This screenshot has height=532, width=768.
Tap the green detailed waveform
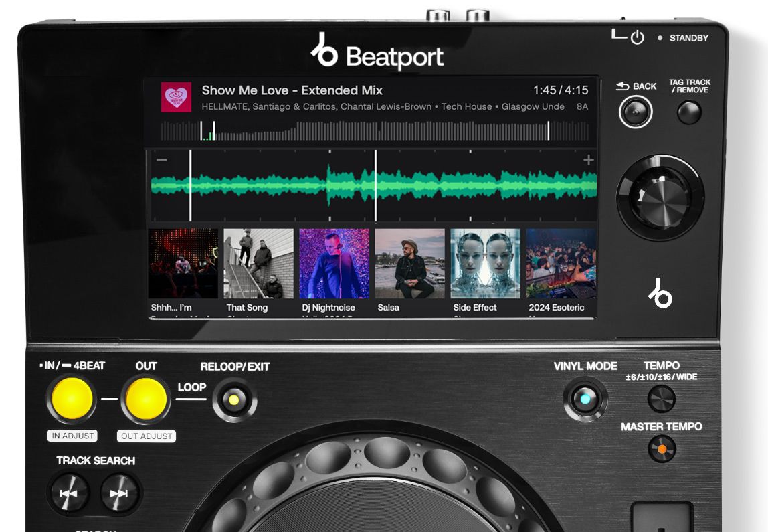click(x=373, y=185)
